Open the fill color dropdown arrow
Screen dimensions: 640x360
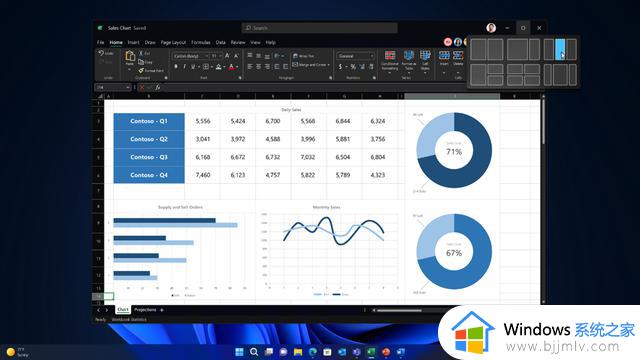click(224, 67)
